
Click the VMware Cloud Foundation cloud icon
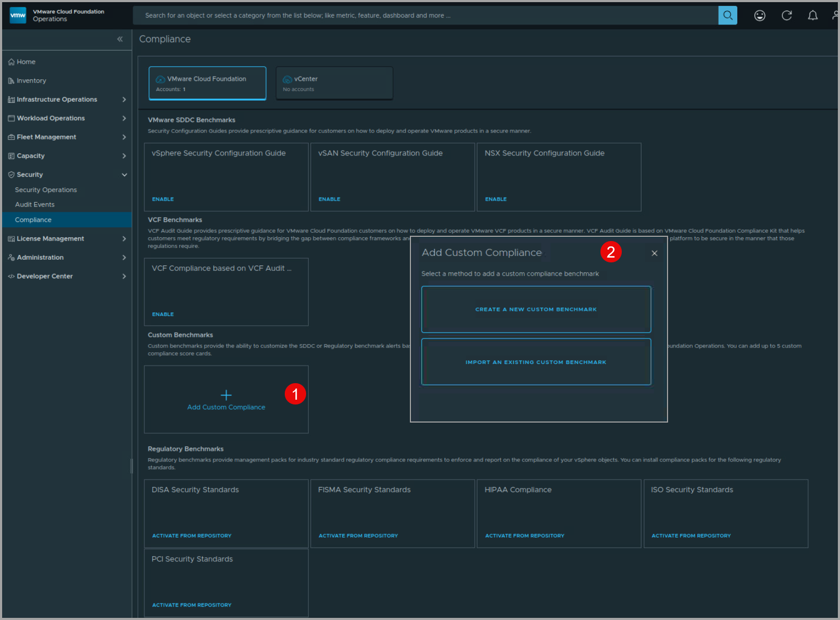pos(160,79)
